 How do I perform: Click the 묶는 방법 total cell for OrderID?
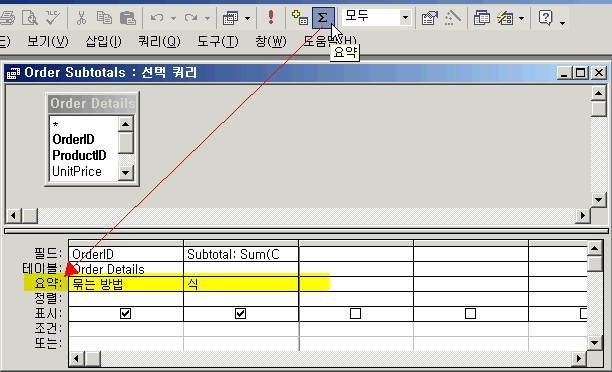(x=126, y=284)
